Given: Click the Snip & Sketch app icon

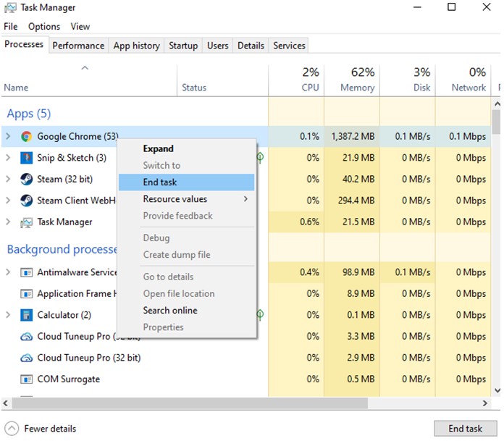Looking at the screenshot, I should coord(26,158).
